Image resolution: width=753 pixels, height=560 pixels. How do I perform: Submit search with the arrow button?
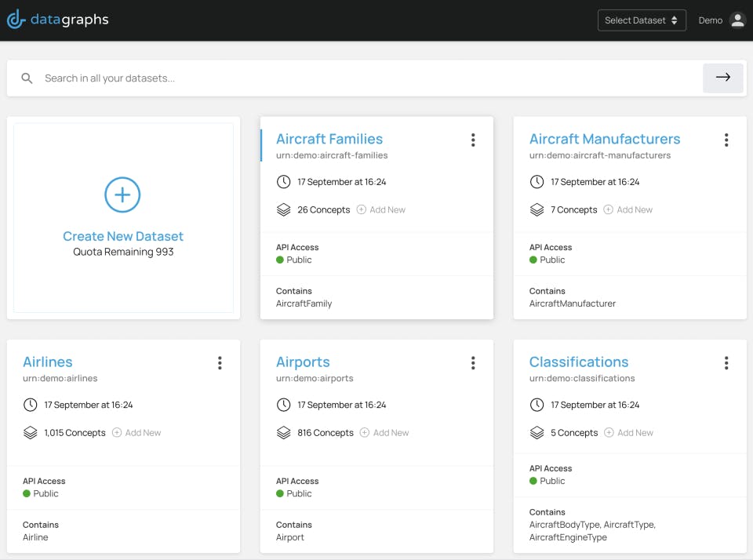(x=722, y=78)
